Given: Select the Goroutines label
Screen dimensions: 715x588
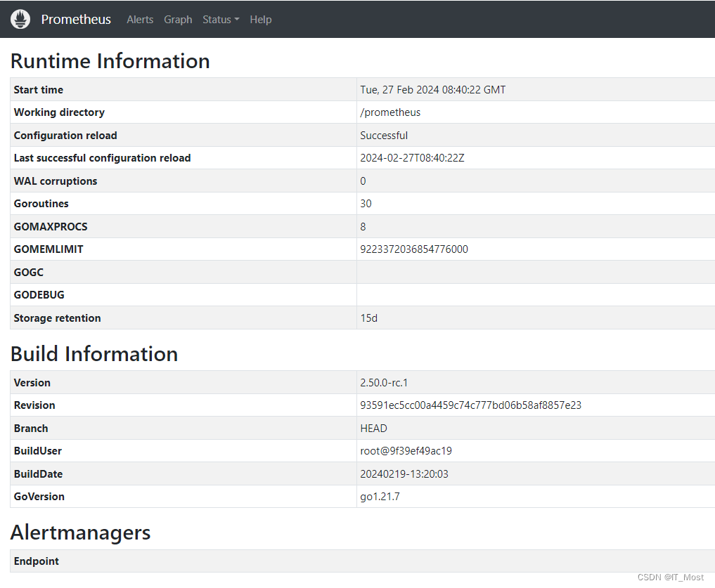Looking at the screenshot, I should 41,203.
